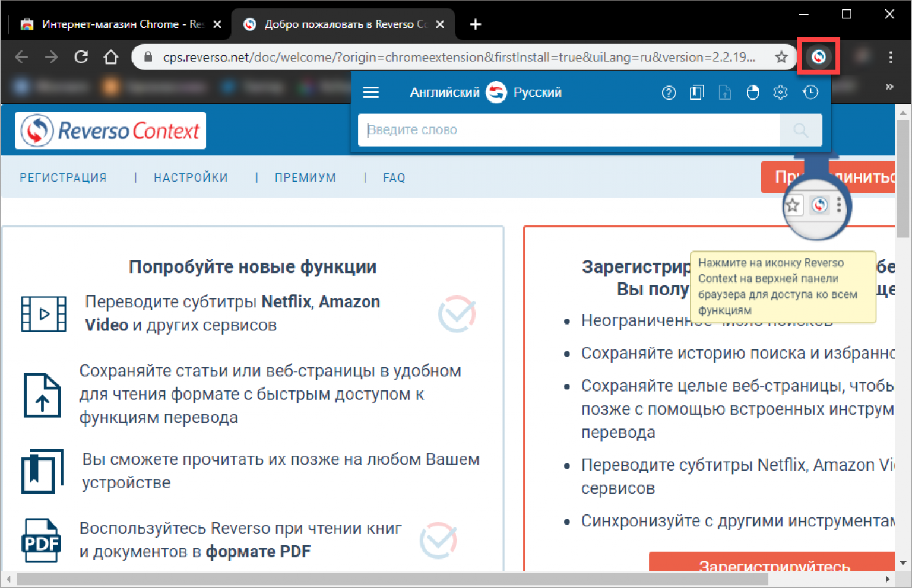This screenshot has height=588, width=912.
Task: Click the document upload icon in the popup
Action: [x=724, y=93]
